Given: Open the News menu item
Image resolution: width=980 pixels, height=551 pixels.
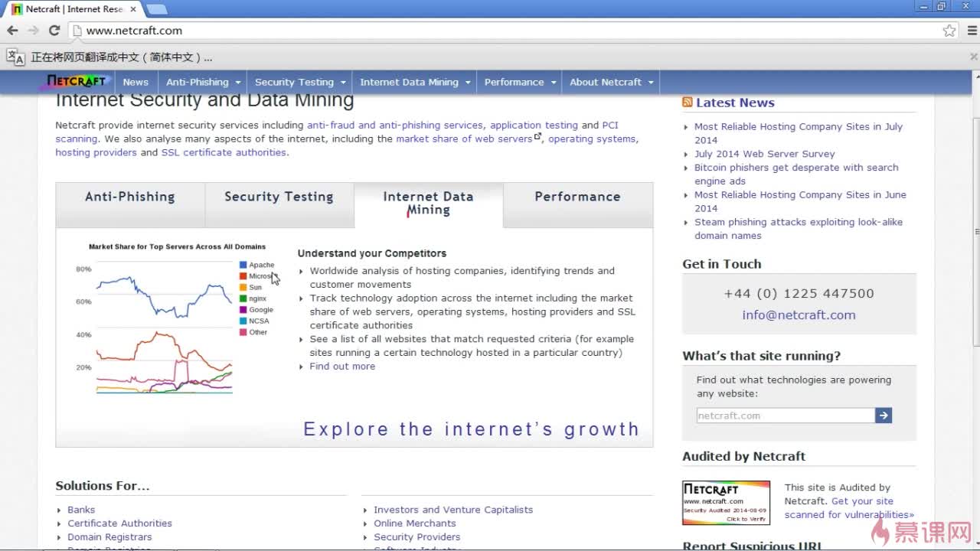Looking at the screenshot, I should click(136, 82).
